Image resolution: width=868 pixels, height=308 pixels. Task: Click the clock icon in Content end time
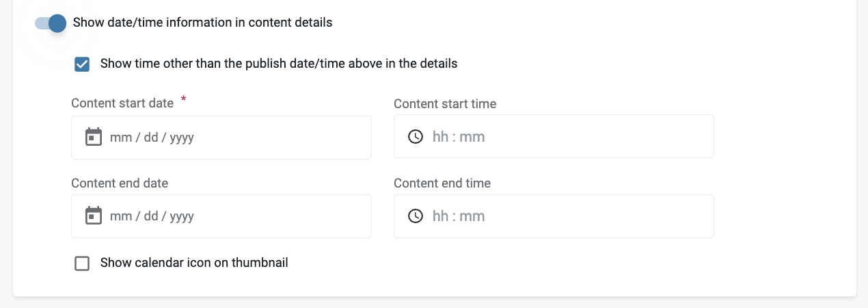click(416, 216)
